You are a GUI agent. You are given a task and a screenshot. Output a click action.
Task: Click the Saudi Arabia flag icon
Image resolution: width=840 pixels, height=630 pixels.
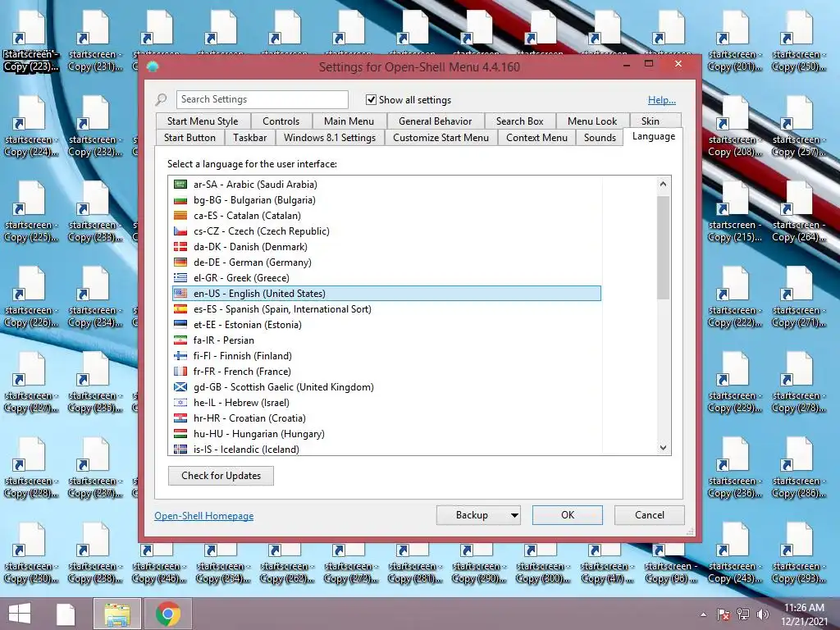[x=180, y=185]
